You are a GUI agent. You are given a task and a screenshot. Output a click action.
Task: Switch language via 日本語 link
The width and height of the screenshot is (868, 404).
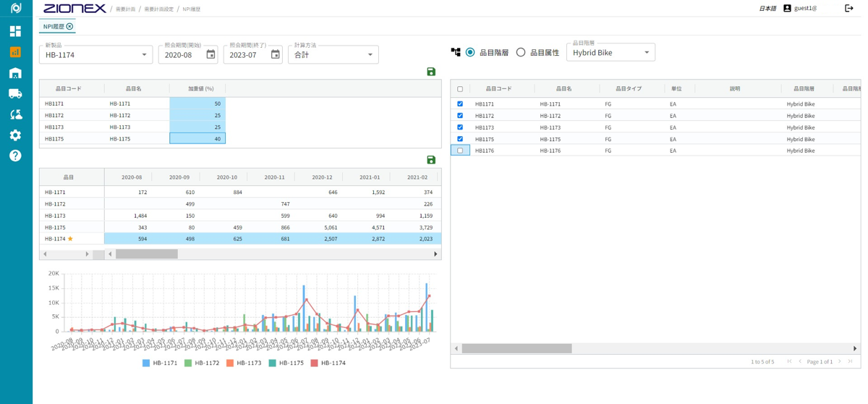[x=767, y=9]
